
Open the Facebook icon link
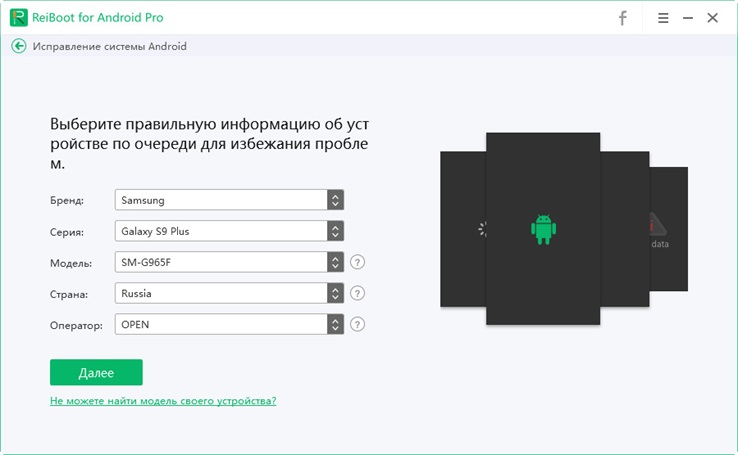(x=623, y=18)
